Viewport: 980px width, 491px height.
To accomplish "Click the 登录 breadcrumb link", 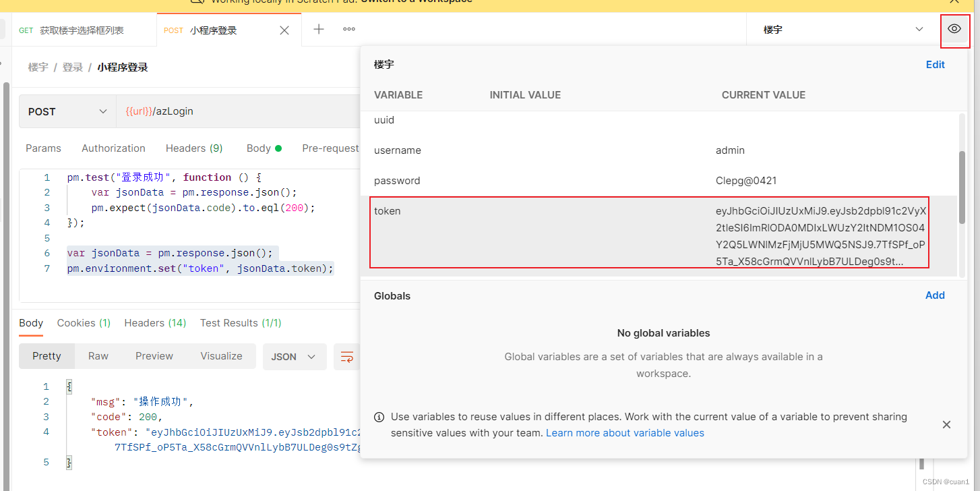I will 73,67.
